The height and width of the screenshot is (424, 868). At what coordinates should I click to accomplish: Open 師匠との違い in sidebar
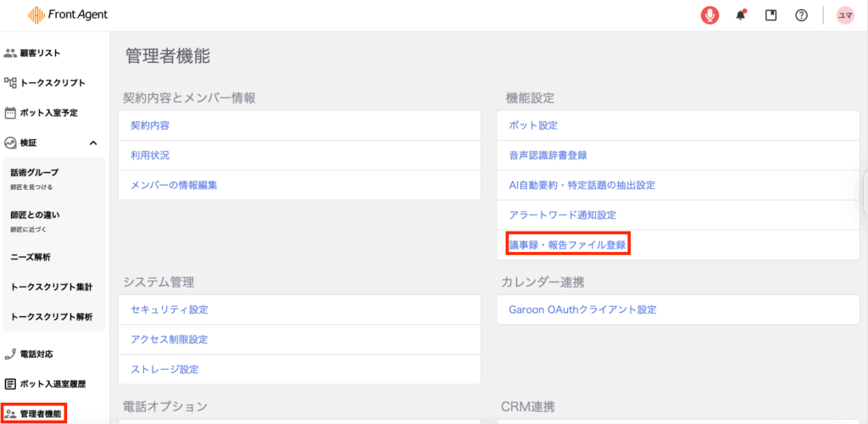pos(35,215)
